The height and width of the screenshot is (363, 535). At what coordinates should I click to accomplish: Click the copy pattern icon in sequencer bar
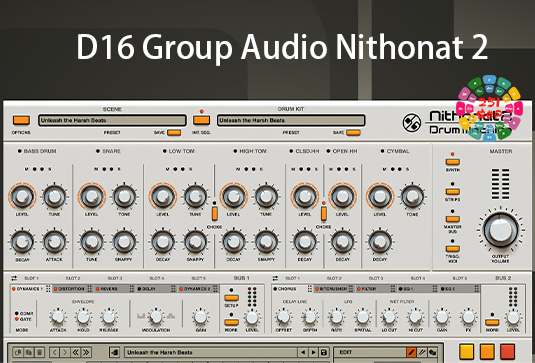point(18,352)
